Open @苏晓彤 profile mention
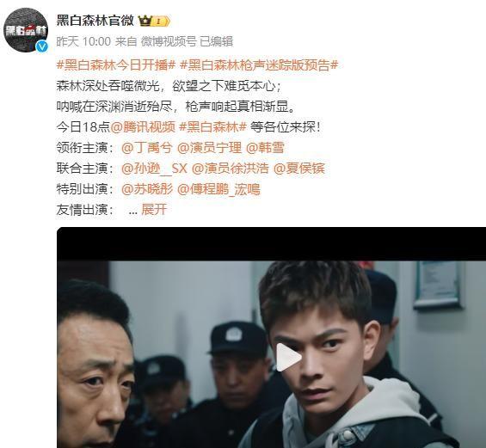 (147, 189)
